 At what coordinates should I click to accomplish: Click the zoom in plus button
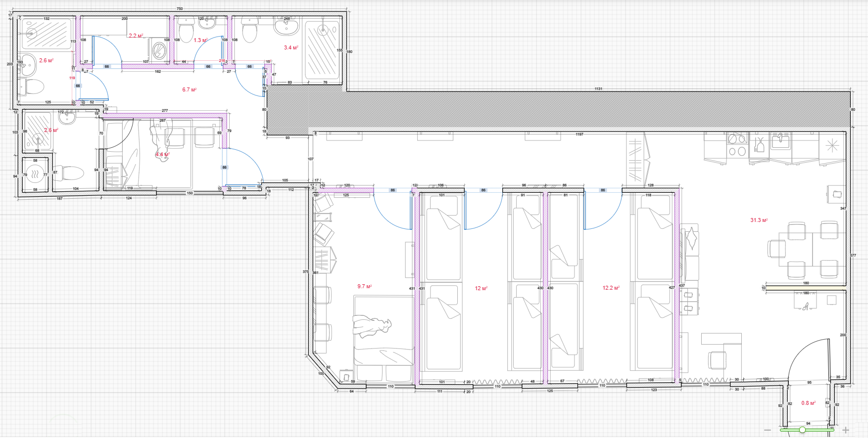(x=846, y=430)
